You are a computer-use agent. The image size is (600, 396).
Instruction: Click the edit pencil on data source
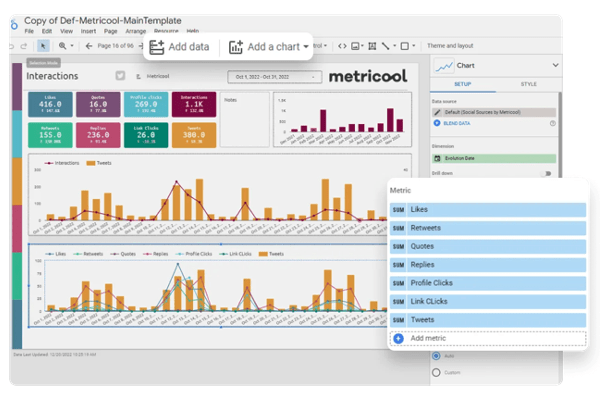[x=437, y=112]
